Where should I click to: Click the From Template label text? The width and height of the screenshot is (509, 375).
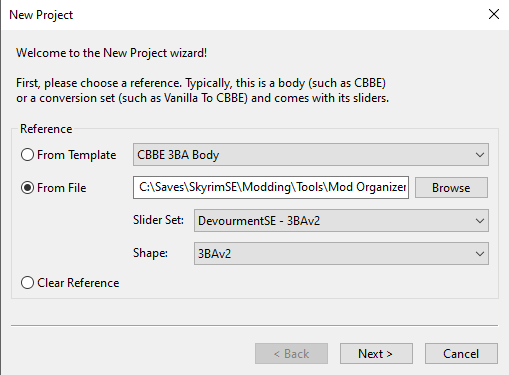(x=76, y=155)
